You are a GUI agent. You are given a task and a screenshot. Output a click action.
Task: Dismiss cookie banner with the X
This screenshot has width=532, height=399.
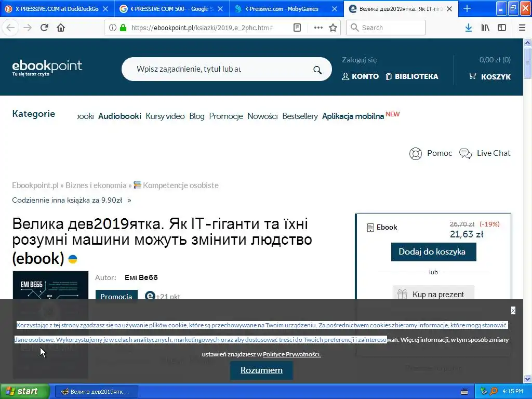point(513,311)
